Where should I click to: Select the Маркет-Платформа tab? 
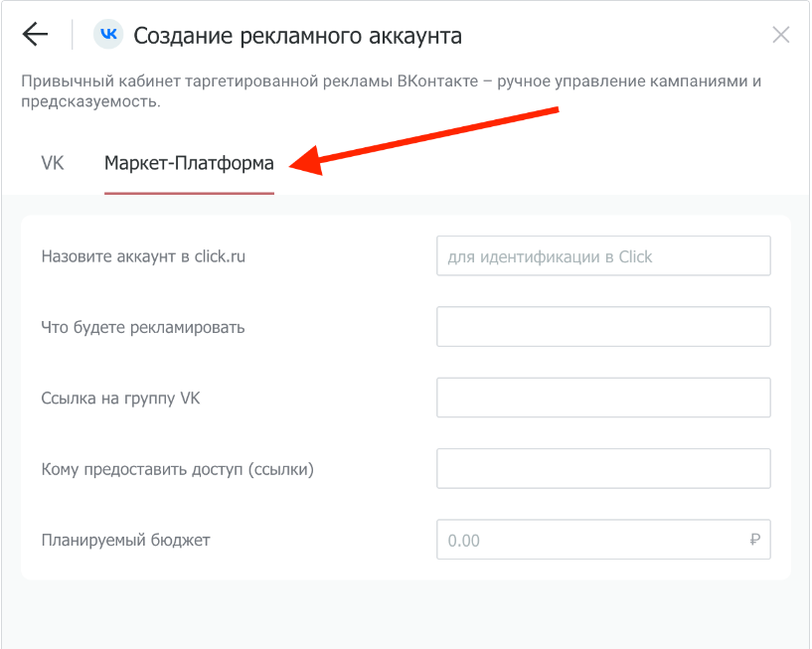189,163
